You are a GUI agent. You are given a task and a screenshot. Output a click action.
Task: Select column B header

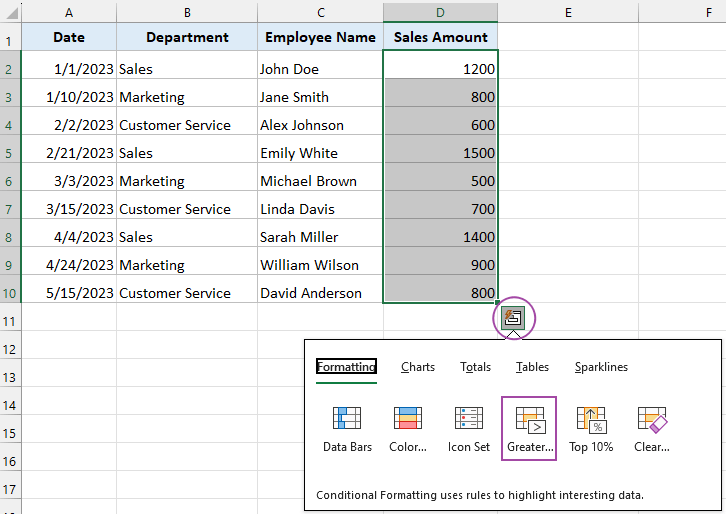(x=187, y=11)
